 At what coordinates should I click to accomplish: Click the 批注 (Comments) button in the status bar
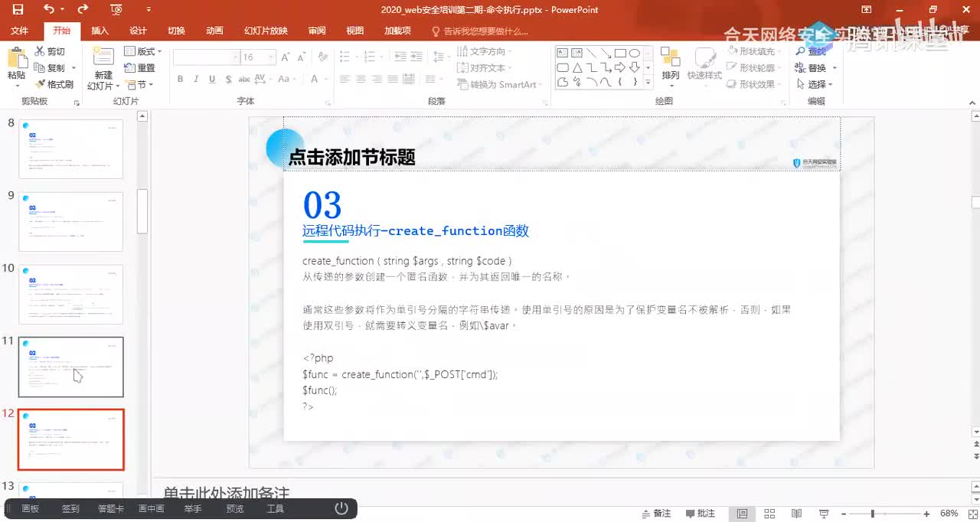[701, 514]
